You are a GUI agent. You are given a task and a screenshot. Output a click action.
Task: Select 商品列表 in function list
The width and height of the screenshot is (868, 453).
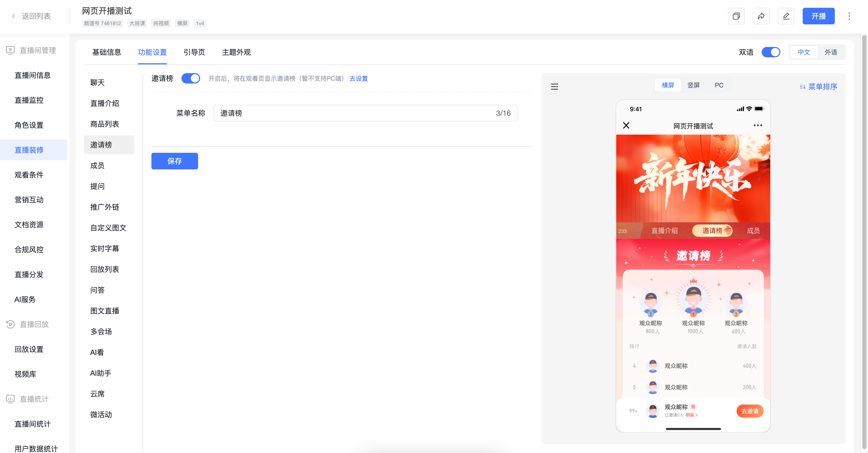(105, 124)
